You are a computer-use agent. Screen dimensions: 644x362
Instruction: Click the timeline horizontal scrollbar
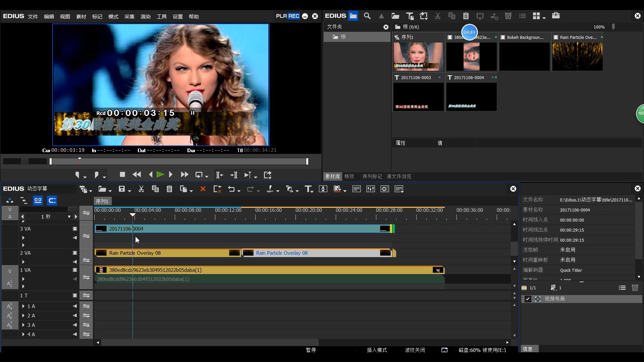click(x=210, y=343)
